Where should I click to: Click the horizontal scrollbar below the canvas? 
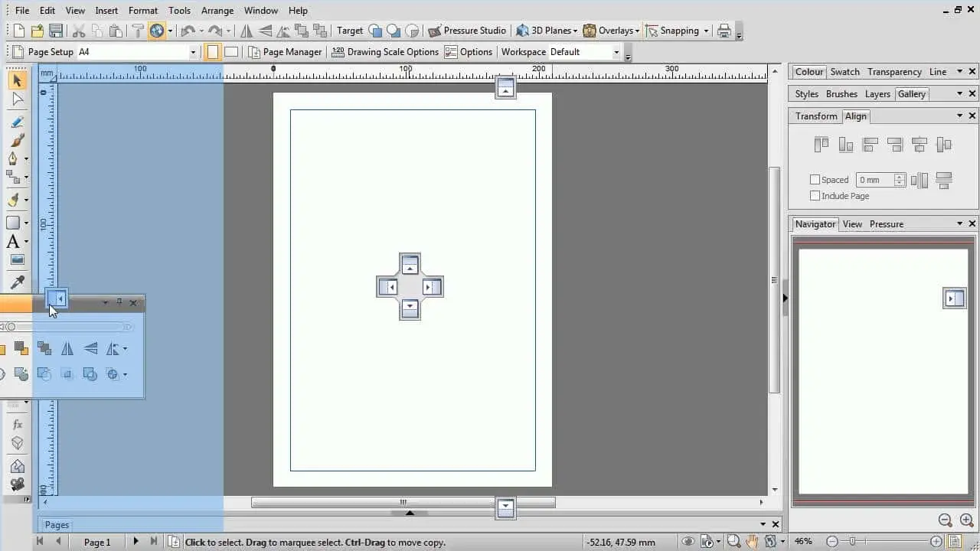coord(403,503)
